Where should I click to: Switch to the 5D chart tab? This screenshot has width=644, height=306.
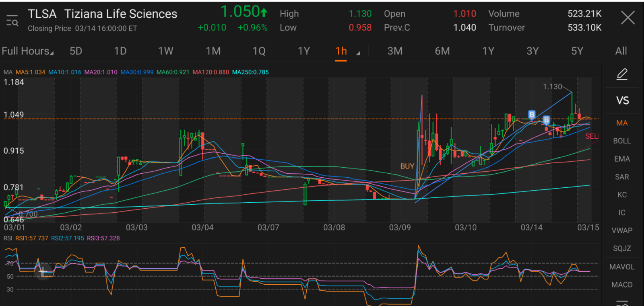[x=76, y=51]
